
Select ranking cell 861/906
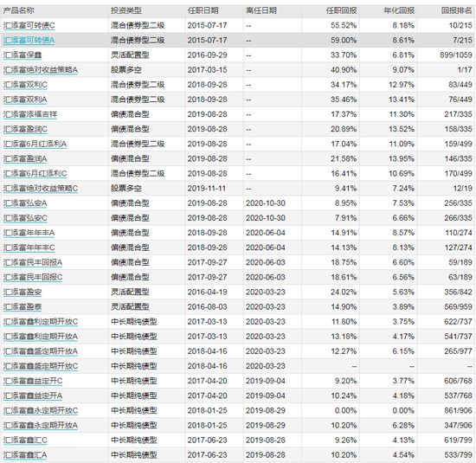click(x=459, y=411)
